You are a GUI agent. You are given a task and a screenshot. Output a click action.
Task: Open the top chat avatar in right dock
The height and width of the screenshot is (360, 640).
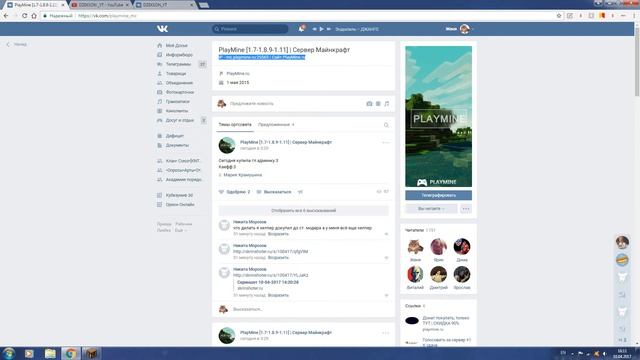(x=622, y=242)
